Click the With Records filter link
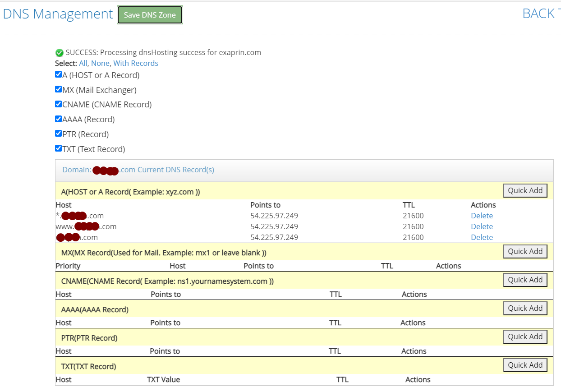The height and width of the screenshot is (392, 561). click(x=136, y=63)
